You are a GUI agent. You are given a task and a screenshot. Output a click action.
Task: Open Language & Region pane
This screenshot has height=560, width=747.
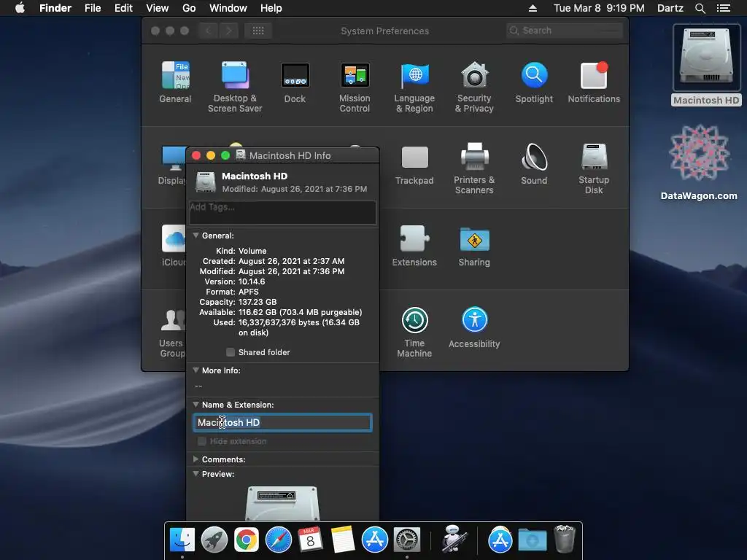[414, 87]
